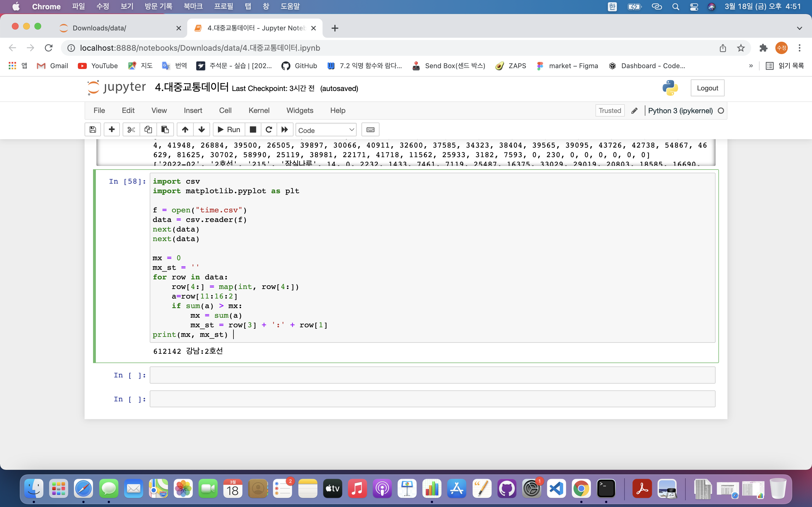Restart the kernel icon
This screenshot has width=812, height=507.
pyautogui.click(x=269, y=130)
